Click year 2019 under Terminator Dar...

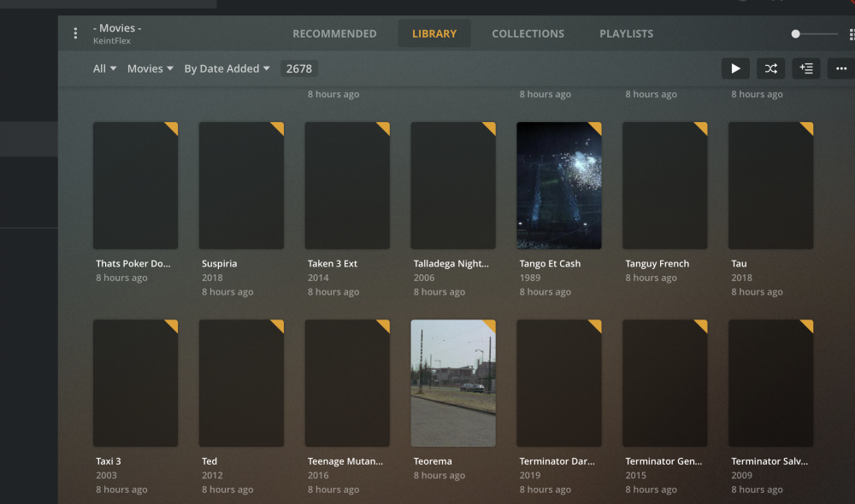tap(530, 476)
